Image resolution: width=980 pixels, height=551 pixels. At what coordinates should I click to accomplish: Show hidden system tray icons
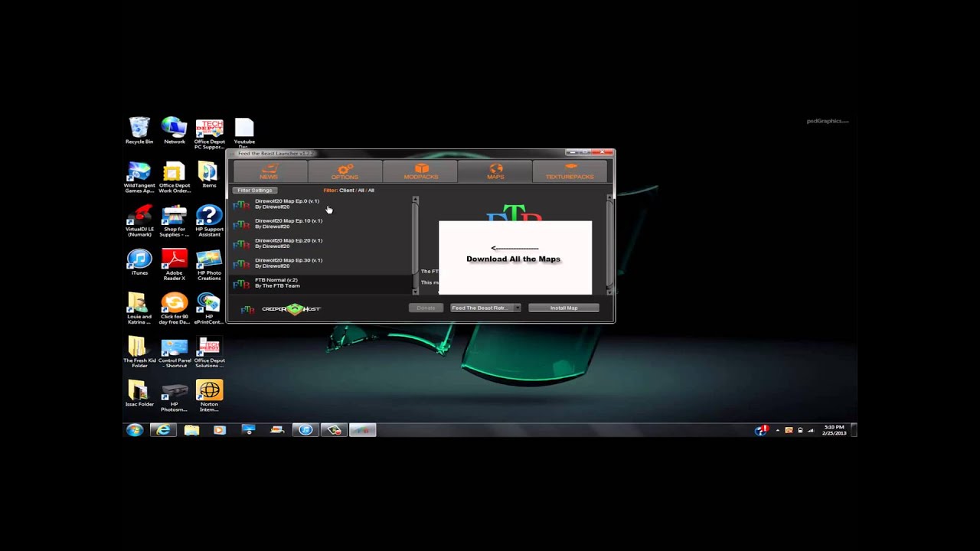[778, 431]
